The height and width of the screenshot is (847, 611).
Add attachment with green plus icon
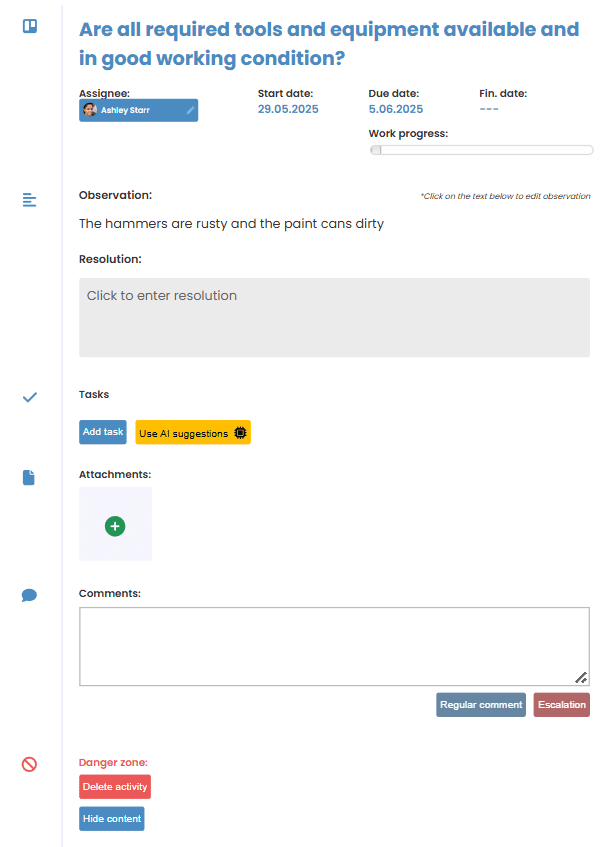pos(115,526)
